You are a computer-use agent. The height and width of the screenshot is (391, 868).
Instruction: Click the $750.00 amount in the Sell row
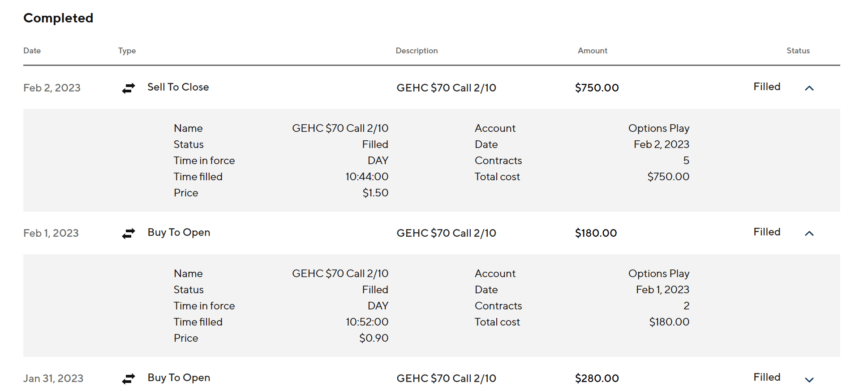[x=597, y=88]
